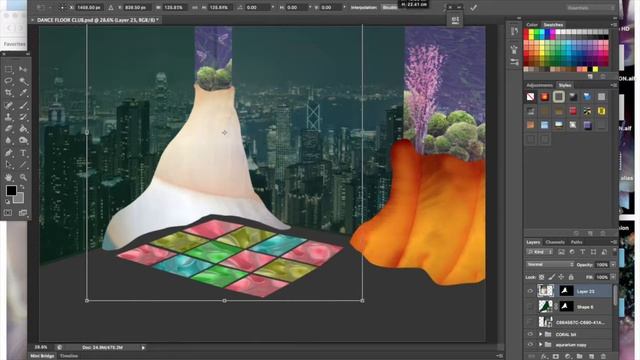This screenshot has height=360, width=640.
Task: Click the black foreground color swatch
Action: tap(11, 190)
